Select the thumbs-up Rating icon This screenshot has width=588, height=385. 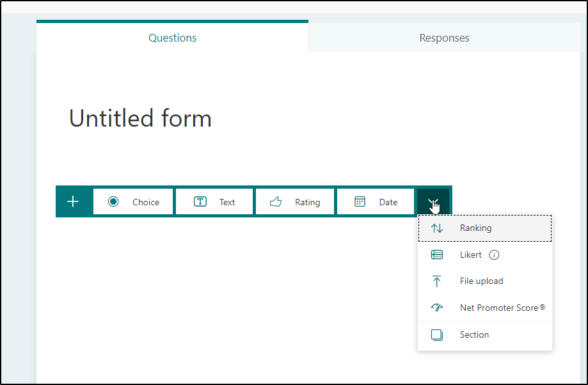click(276, 201)
